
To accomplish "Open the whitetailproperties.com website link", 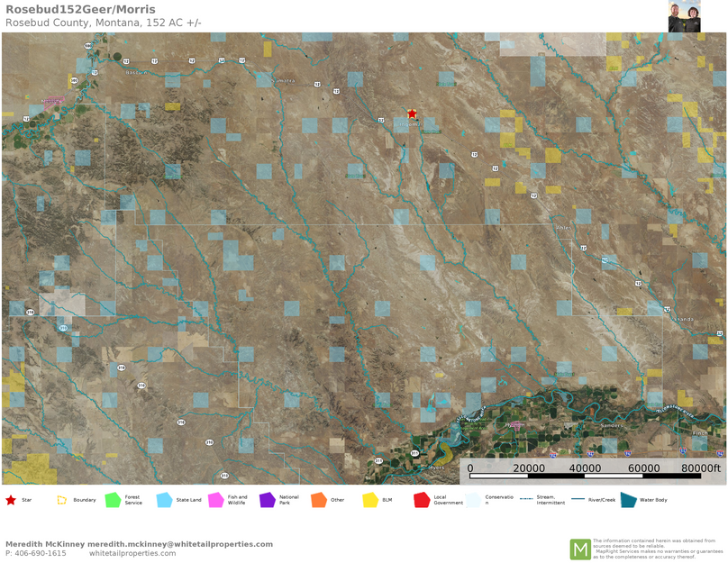I will click(132, 554).
